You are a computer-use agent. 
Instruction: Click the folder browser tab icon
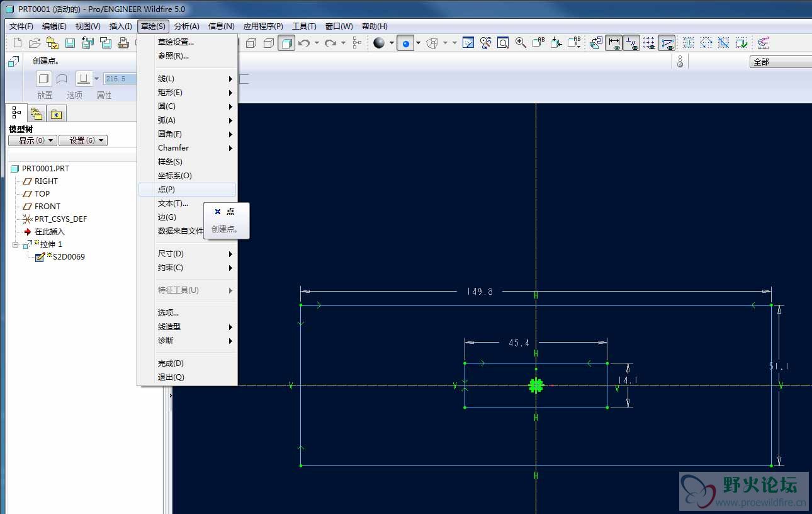(x=36, y=113)
